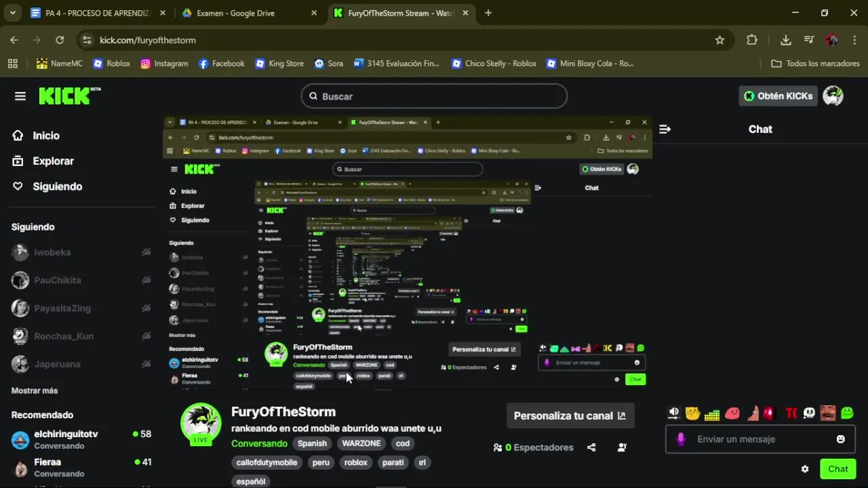Open the Conversando category link
The width and height of the screenshot is (868, 488).
259,443
